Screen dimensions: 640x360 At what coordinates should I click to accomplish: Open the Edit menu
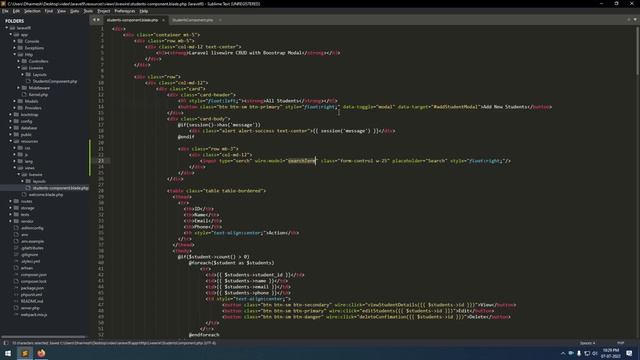(x=16, y=11)
